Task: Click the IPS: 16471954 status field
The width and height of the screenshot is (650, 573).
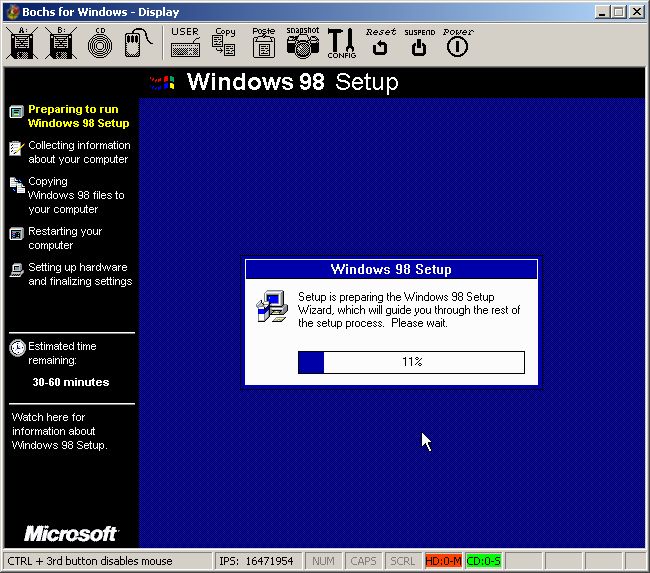Action: click(257, 561)
